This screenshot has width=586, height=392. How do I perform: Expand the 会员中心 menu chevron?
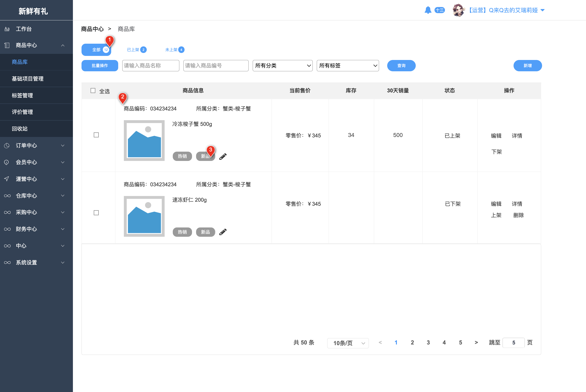(x=63, y=162)
